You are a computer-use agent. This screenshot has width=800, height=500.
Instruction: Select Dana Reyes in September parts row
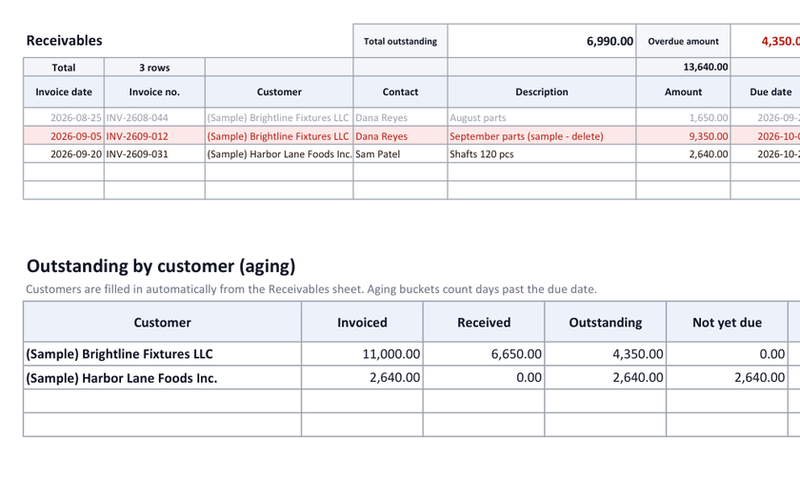point(401,136)
